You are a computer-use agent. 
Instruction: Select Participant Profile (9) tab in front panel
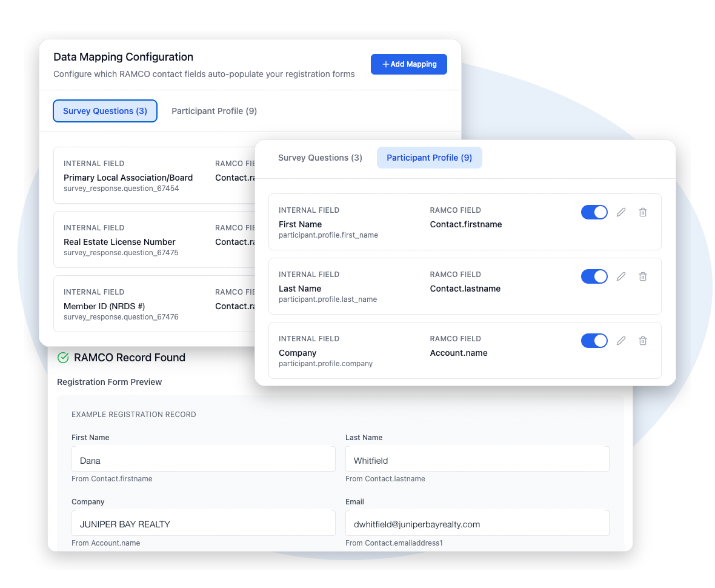click(x=429, y=158)
